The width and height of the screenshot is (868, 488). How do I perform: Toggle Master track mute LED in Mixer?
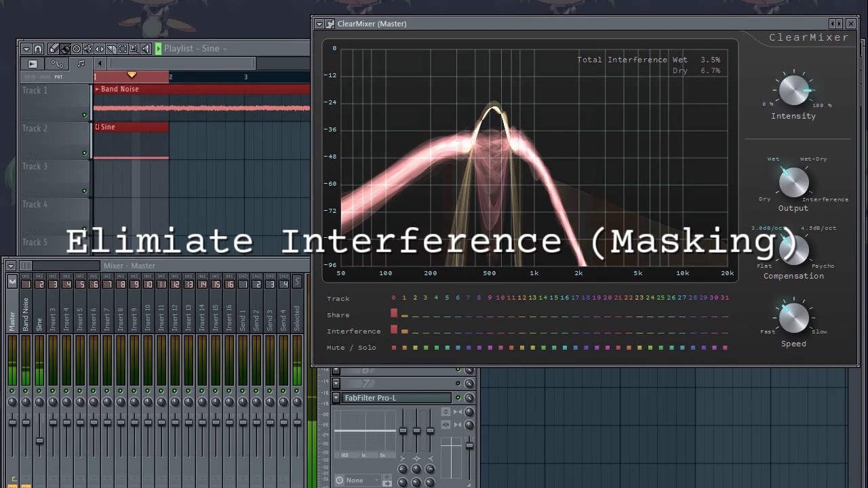pos(12,391)
